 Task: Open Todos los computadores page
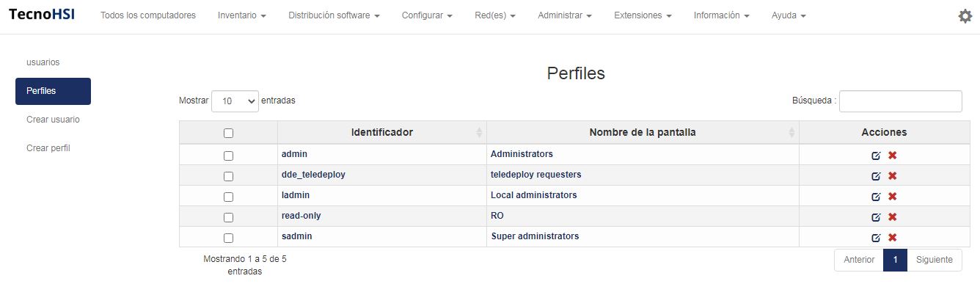[x=148, y=15]
